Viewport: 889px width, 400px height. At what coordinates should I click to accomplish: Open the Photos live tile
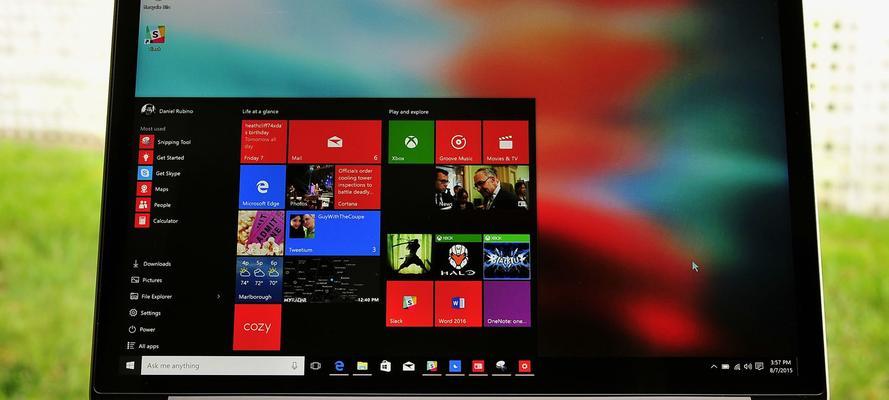coord(310,187)
